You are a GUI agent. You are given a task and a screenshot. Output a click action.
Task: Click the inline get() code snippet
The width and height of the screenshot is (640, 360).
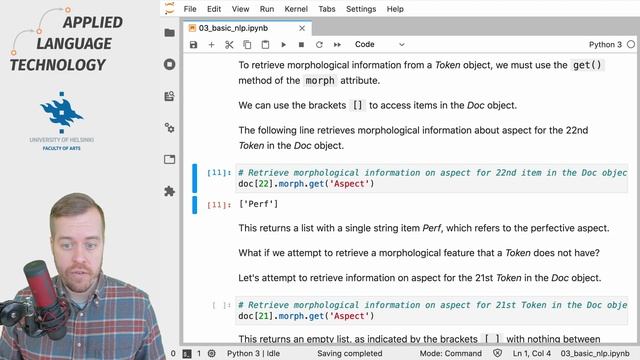(x=587, y=65)
